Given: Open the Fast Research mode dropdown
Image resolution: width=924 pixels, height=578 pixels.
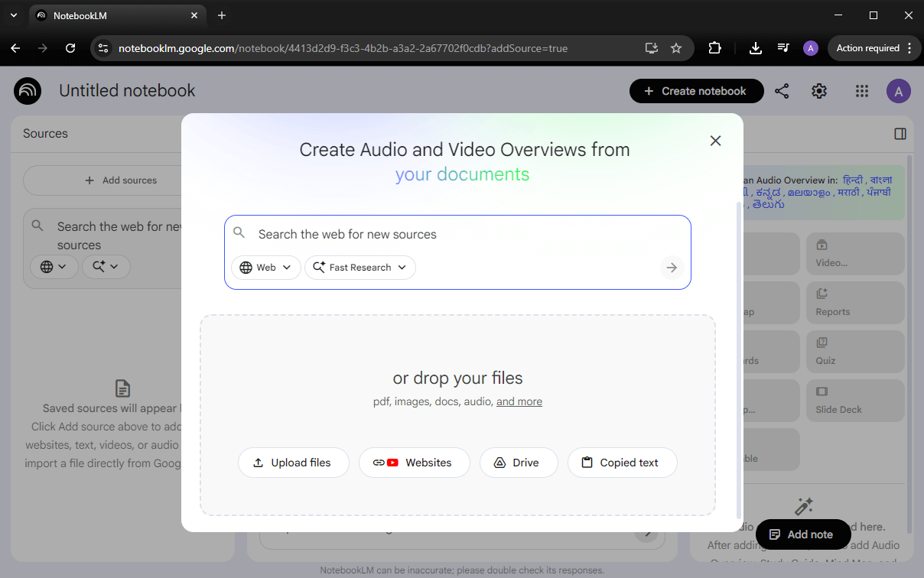Looking at the screenshot, I should point(360,268).
